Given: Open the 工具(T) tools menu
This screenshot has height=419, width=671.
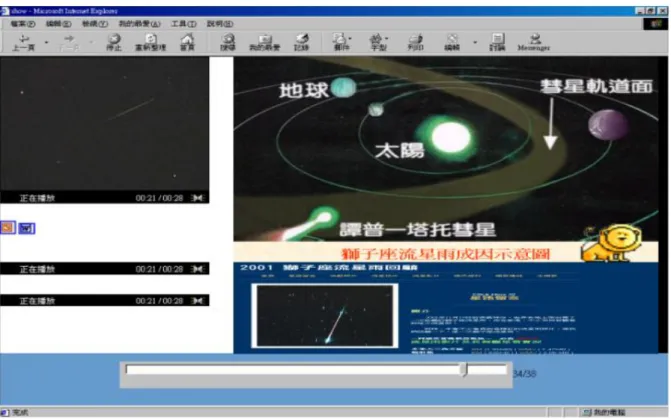Looking at the screenshot, I should click(x=184, y=24).
